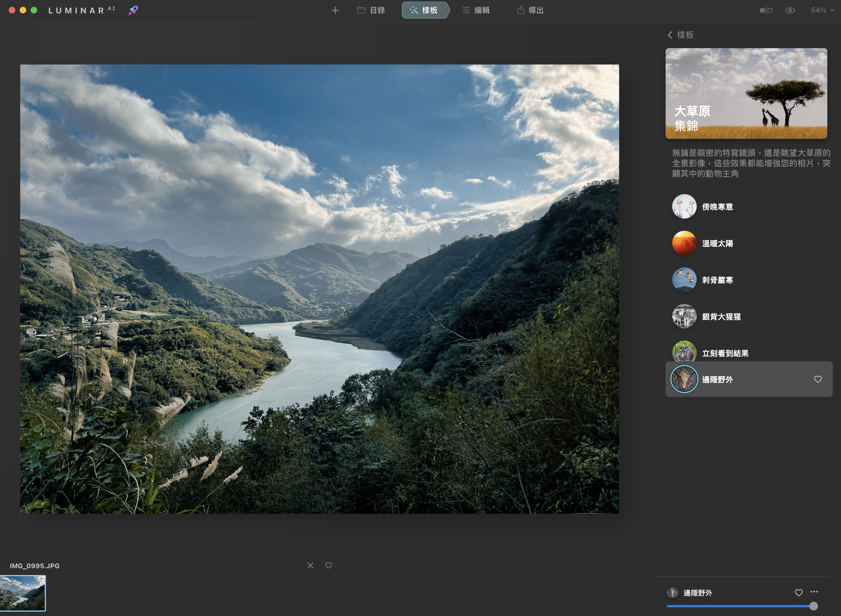Viewport: 841px width, 616px height.
Task: Apply the 傍晚寒意 template
Action: point(717,207)
